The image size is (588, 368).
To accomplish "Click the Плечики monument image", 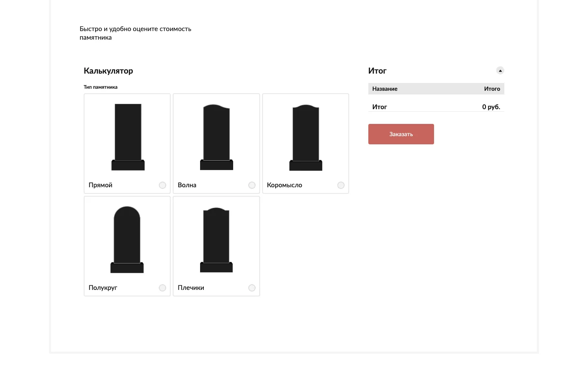I will pos(216,240).
